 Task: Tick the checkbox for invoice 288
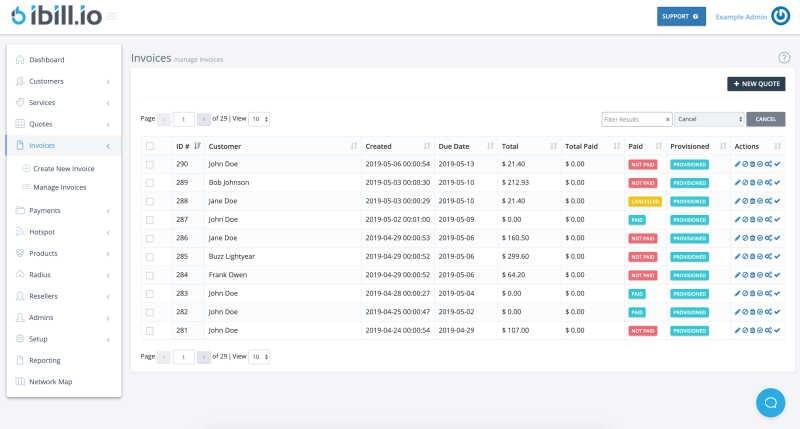(x=150, y=201)
